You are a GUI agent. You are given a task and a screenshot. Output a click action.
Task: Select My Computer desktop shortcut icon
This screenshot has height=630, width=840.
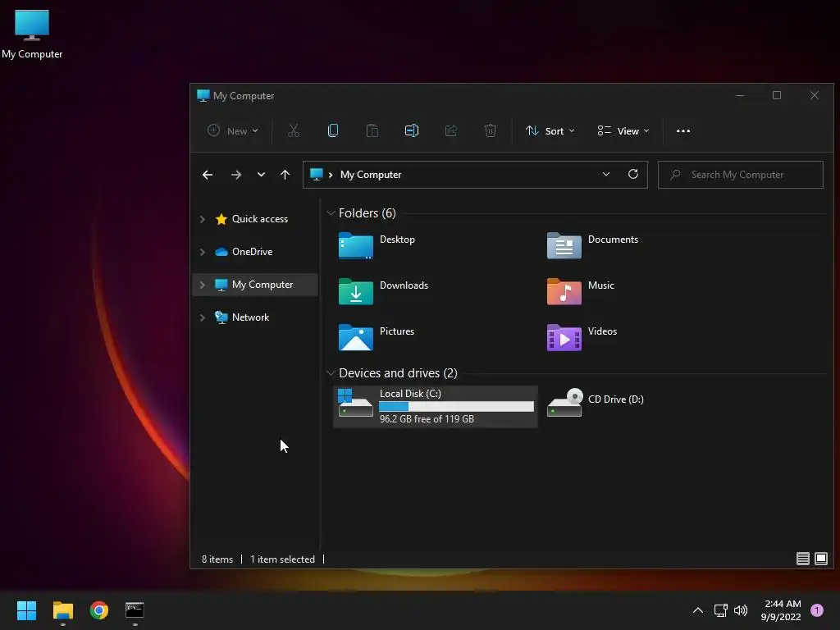[32, 25]
